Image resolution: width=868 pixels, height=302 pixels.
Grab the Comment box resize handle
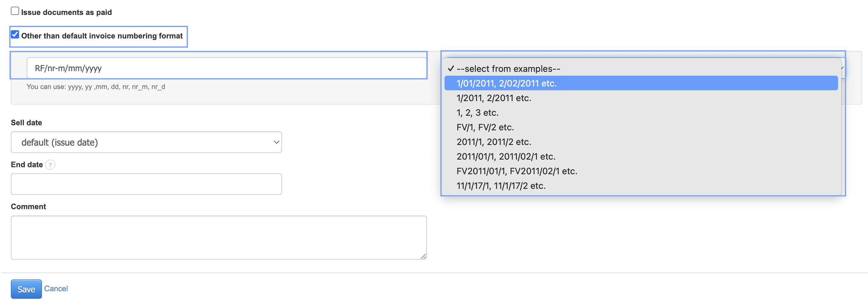point(423,256)
